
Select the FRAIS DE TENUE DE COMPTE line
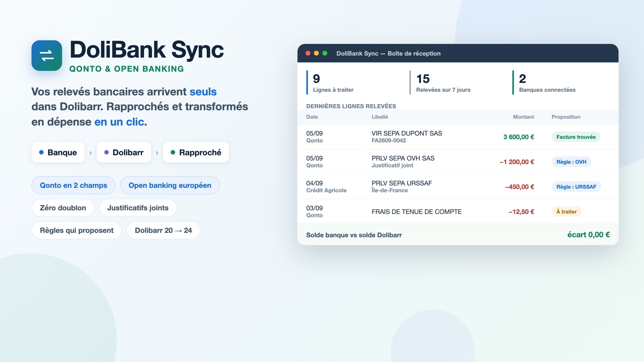(x=458, y=212)
